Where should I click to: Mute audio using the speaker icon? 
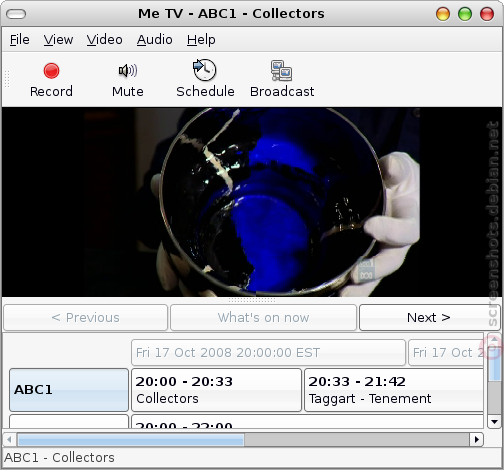coord(128,71)
